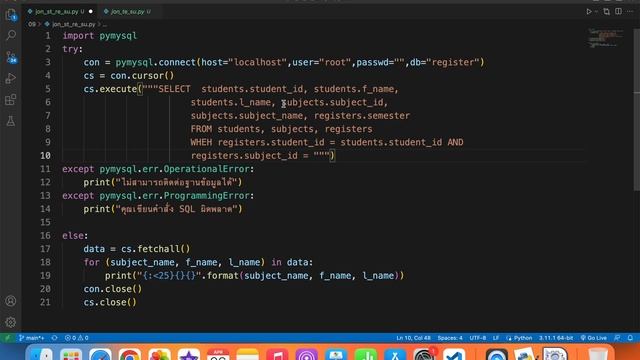Run the Python file with play button
The height and width of the screenshot is (360, 640).
pos(589,12)
